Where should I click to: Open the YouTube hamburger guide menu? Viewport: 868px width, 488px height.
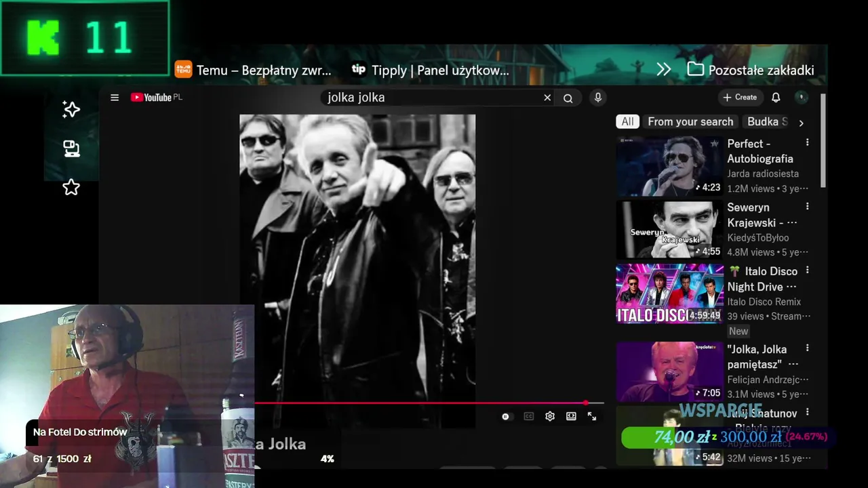[x=115, y=98]
